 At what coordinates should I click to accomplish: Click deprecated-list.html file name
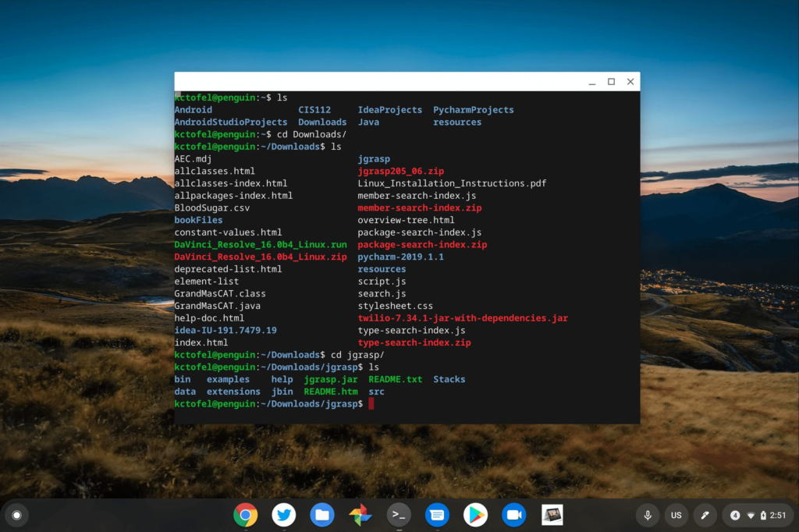click(228, 269)
